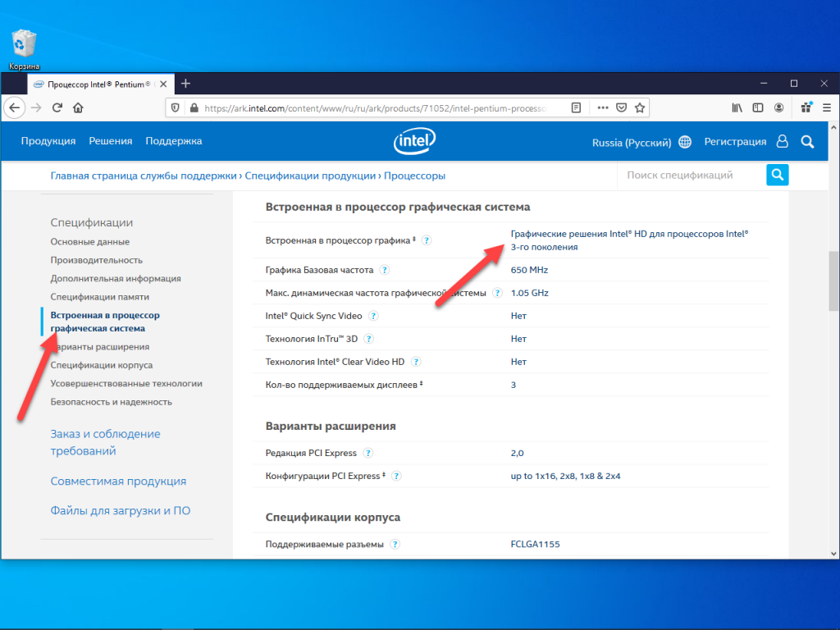This screenshot has width=840, height=630.
Task: Open the Intel site search magnifier
Action: point(807,142)
